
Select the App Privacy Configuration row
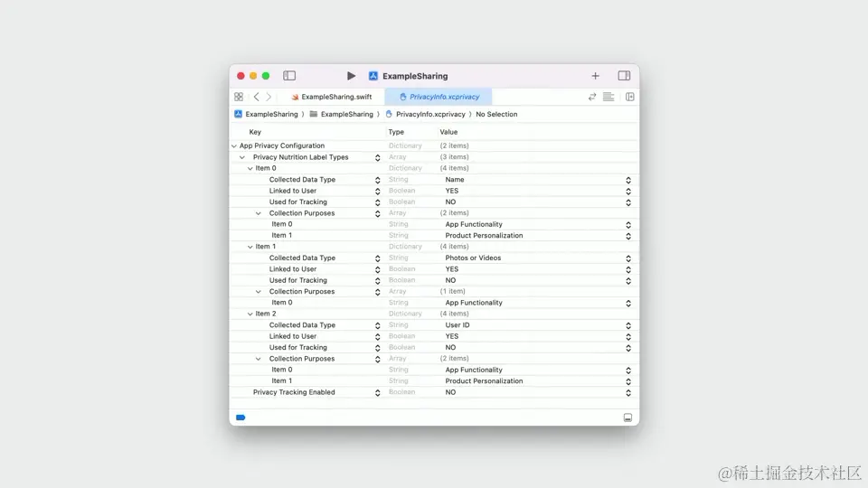434,145
